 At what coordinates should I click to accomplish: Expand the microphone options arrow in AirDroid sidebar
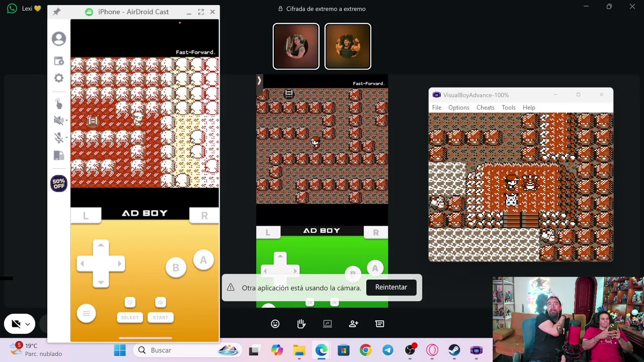pos(66,138)
